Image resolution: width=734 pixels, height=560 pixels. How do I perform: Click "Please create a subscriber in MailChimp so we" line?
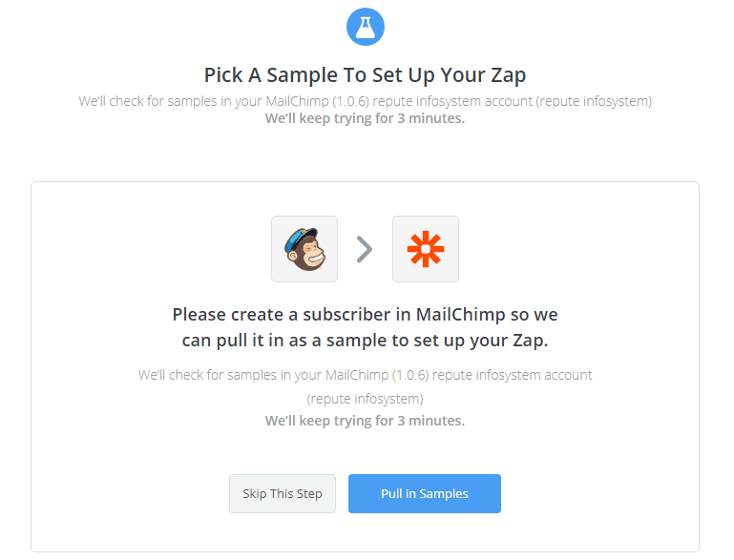point(365,314)
